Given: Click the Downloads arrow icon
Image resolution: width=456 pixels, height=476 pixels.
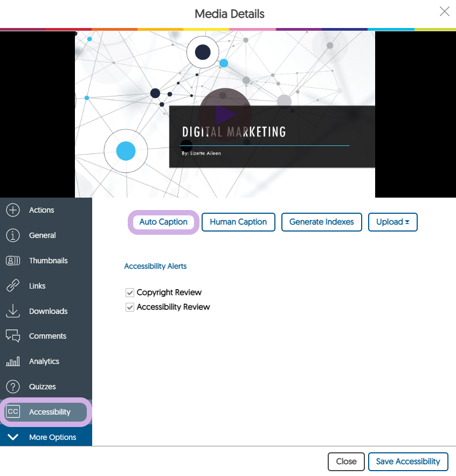Looking at the screenshot, I should pyautogui.click(x=13, y=311).
